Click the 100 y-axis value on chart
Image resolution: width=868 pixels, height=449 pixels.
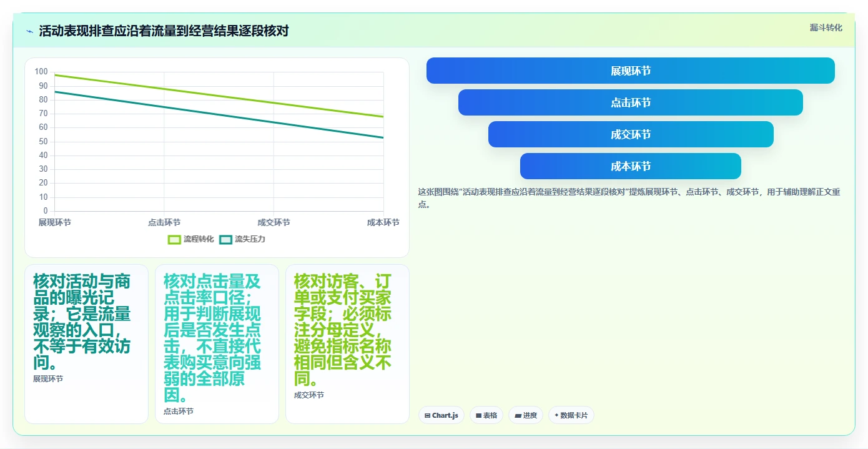pos(41,72)
